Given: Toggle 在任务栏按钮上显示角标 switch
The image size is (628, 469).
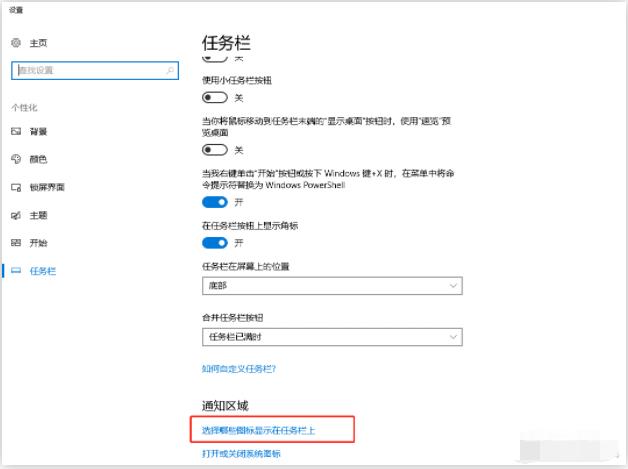Looking at the screenshot, I should (x=215, y=243).
